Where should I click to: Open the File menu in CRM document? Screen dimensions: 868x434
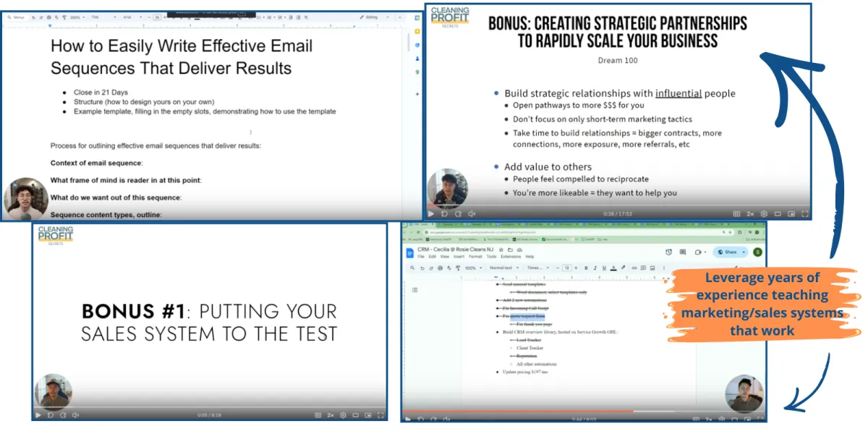click(421, 257)
